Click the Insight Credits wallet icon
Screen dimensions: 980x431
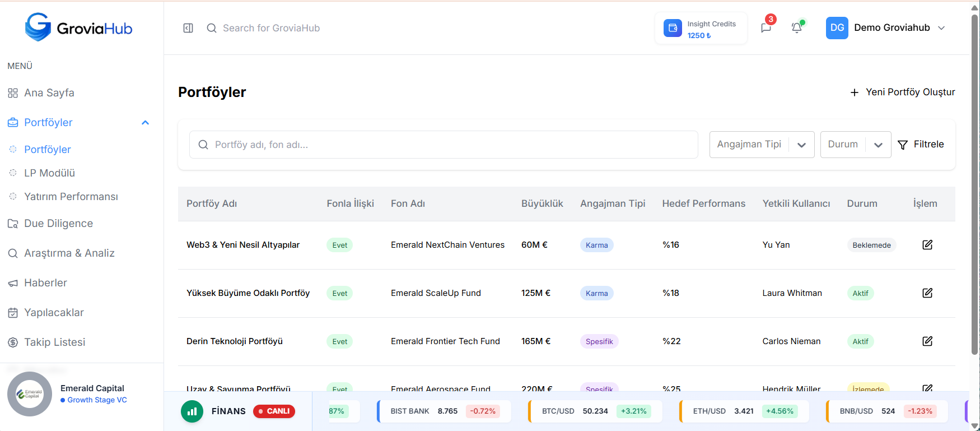673,28
